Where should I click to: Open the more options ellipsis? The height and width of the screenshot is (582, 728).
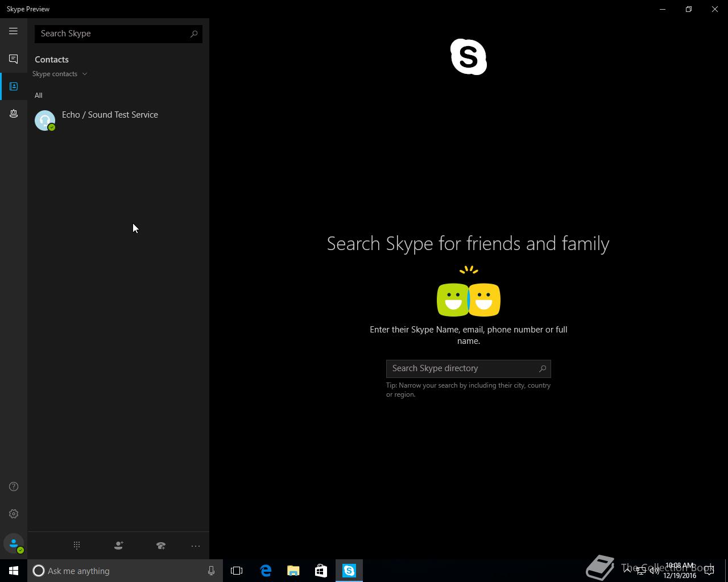coord(196,546)
